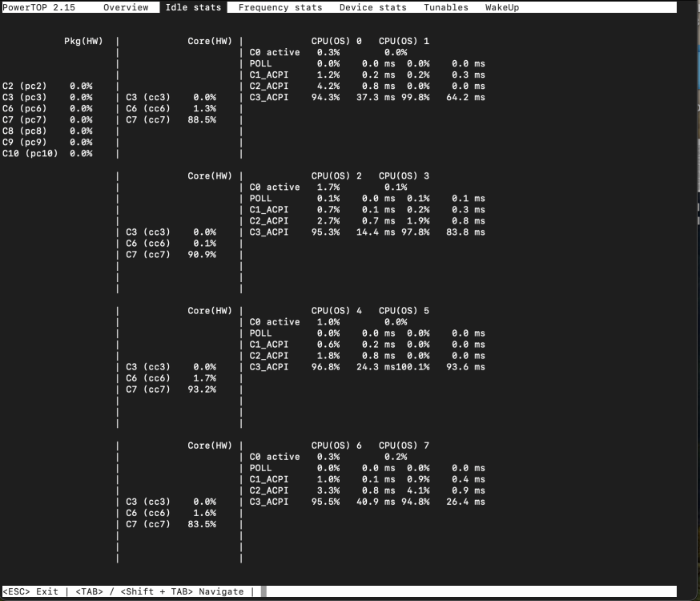Switch to the WakeUp tab
The height and width of the screenshot is (601, 700).
(x=502, y=7)
